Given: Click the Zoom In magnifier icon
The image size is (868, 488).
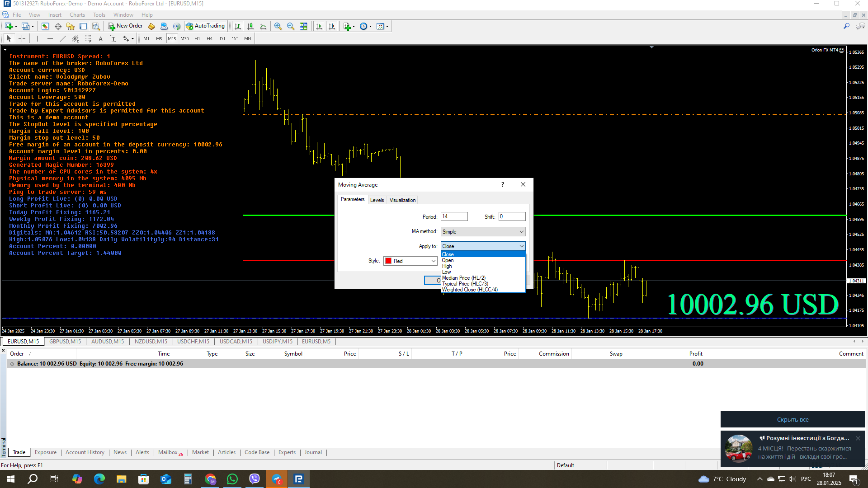Looking at the screenshot, I should pos(278,26).
